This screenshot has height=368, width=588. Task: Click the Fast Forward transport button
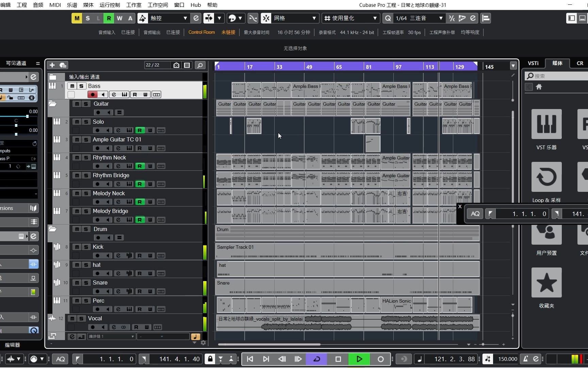point(298,359)
